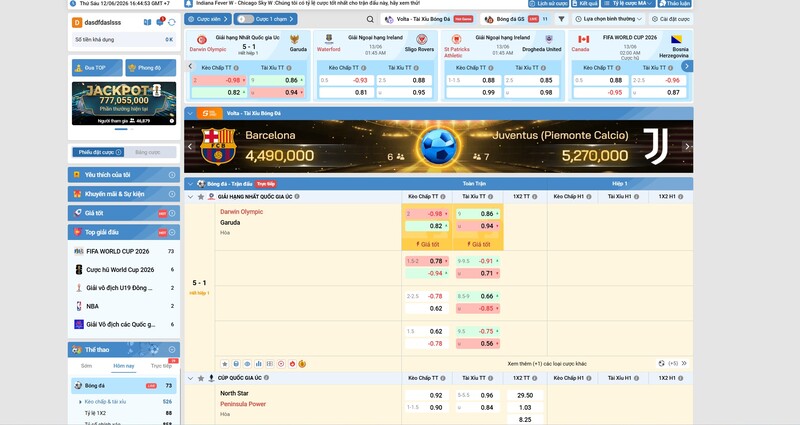
Task: Open NBA in top leagues
Action: pyautogui.click(x=124, y=306)
